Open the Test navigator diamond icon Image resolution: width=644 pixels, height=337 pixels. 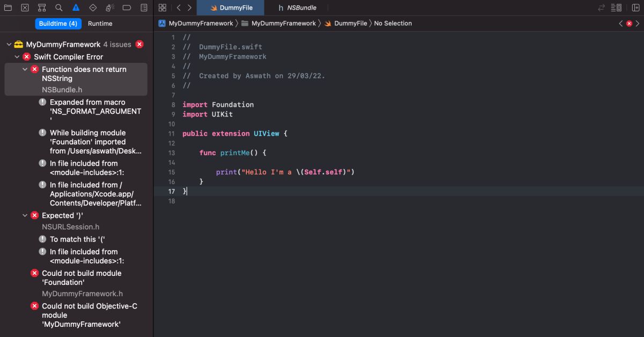pyautogui.click(x=93, y=8)
